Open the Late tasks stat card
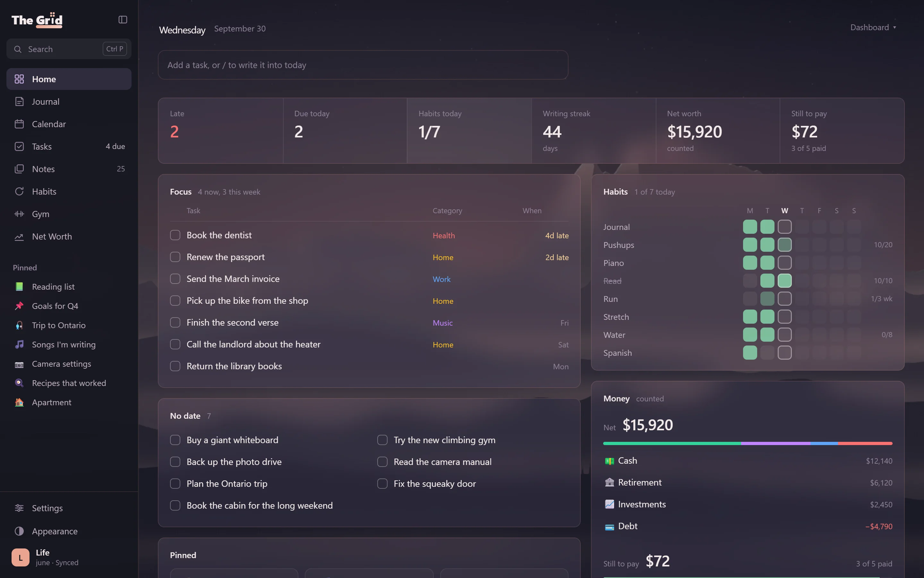Image resolution: width=924 pixels, height=578 pixels. 221,131
